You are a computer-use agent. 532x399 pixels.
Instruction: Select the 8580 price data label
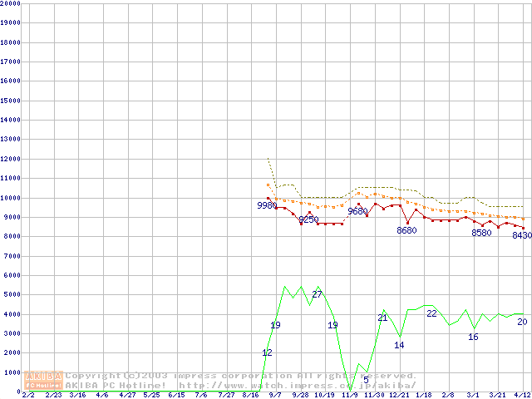481,233
